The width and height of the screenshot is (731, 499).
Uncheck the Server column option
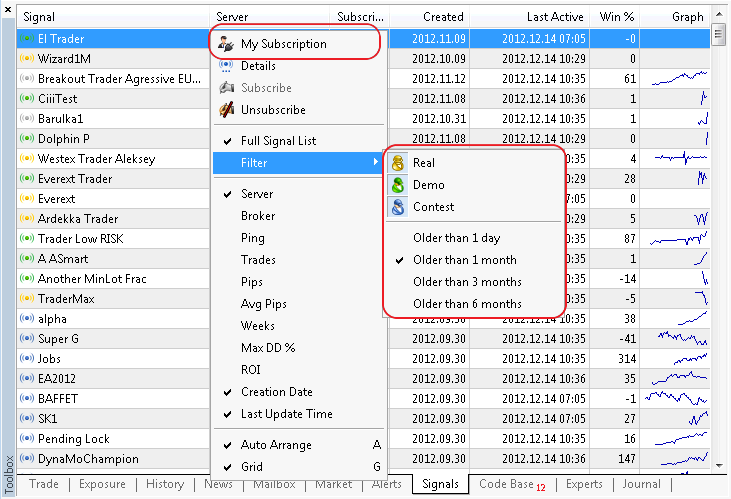(257, 194)
